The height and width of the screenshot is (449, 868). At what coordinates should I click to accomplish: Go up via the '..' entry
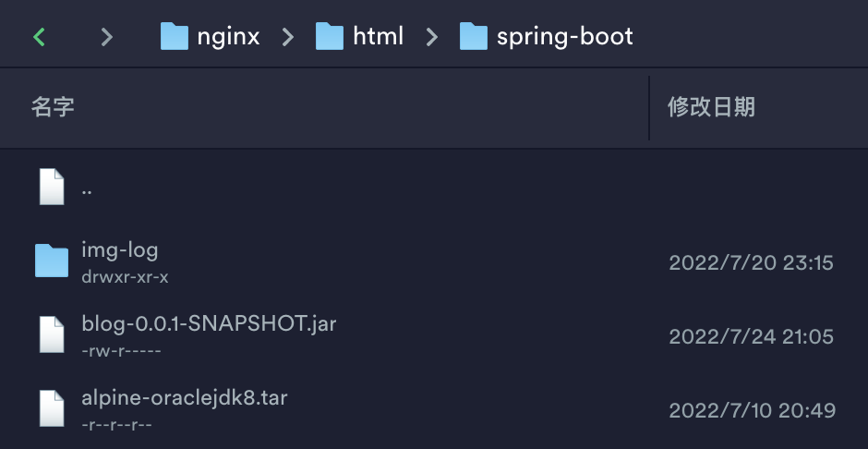(87, 189)
